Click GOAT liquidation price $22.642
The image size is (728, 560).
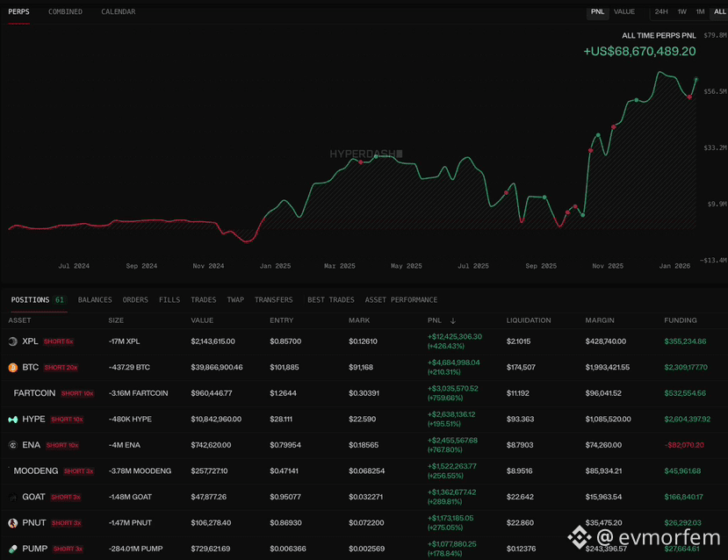coord(520,497)
